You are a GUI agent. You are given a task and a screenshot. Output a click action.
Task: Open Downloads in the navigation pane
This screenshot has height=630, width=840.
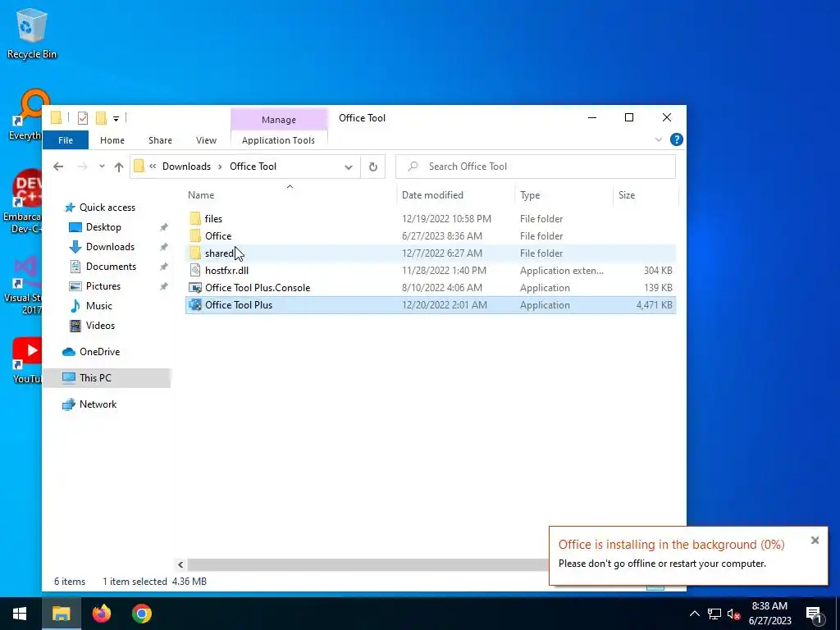click(x=102, y=247)
